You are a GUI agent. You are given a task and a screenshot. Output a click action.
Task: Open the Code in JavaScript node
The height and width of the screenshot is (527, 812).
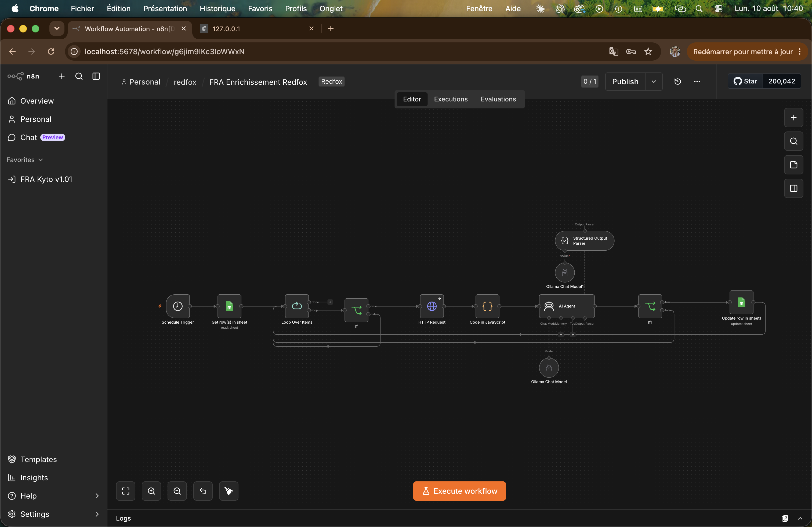click(487, 306)
